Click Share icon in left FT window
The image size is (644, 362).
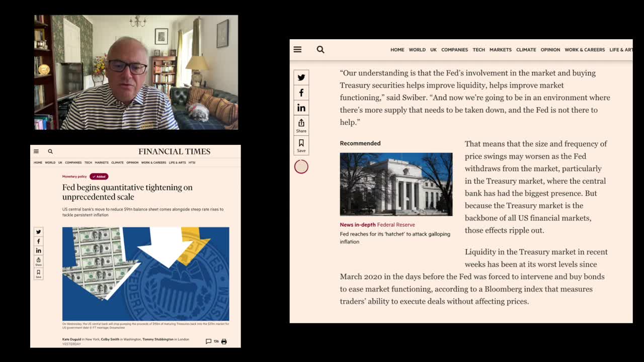[x=38, y=261]
